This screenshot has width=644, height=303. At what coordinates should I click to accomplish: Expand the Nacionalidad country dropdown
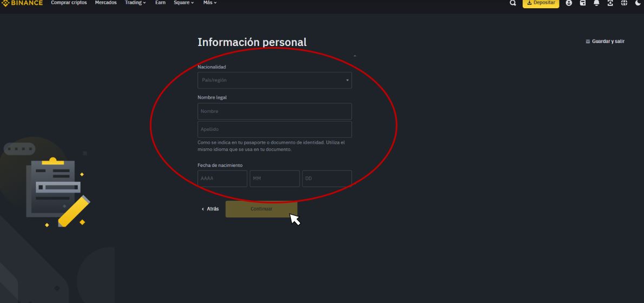[x=274, y=80]
